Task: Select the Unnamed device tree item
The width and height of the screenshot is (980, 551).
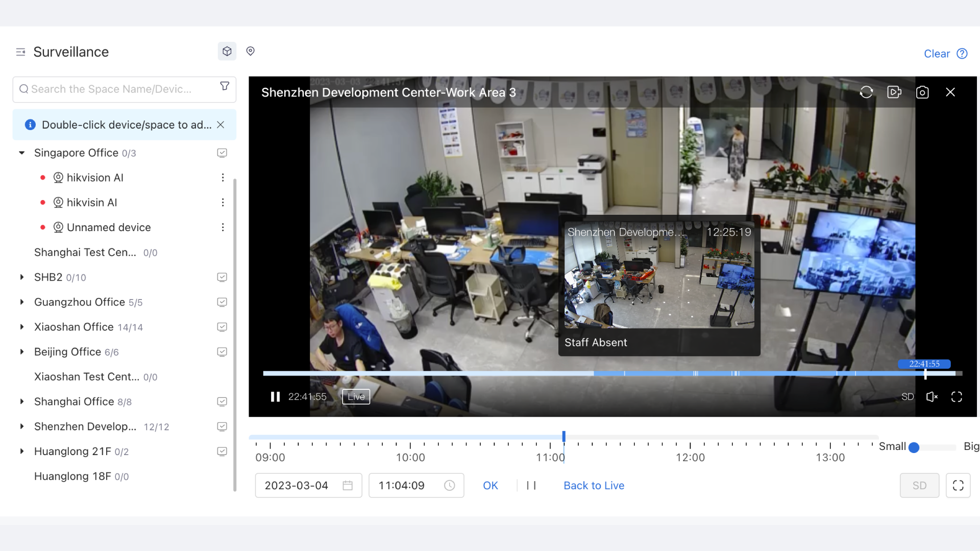Action: point(109,228)
